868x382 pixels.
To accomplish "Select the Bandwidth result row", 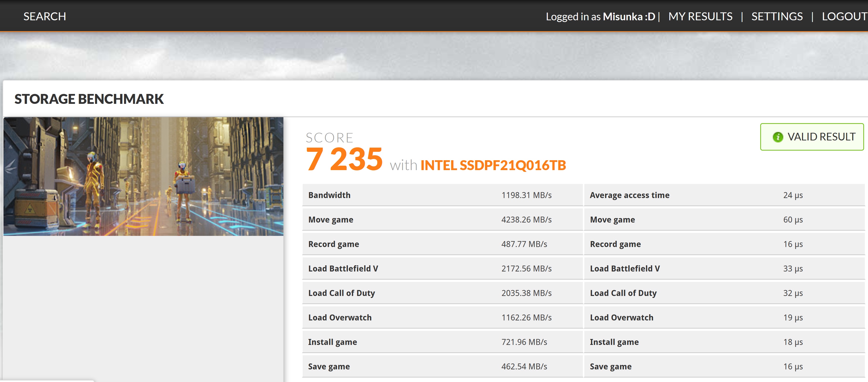I will [442, 195].
